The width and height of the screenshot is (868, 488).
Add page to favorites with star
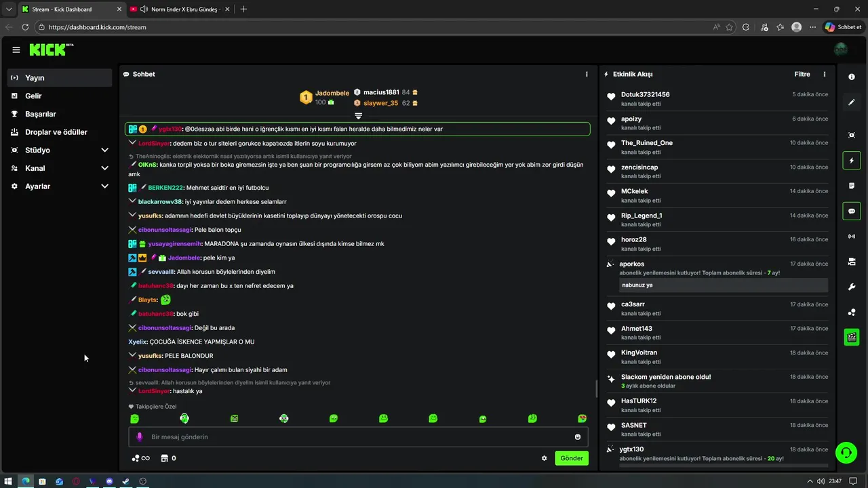[x=729, y=27]
